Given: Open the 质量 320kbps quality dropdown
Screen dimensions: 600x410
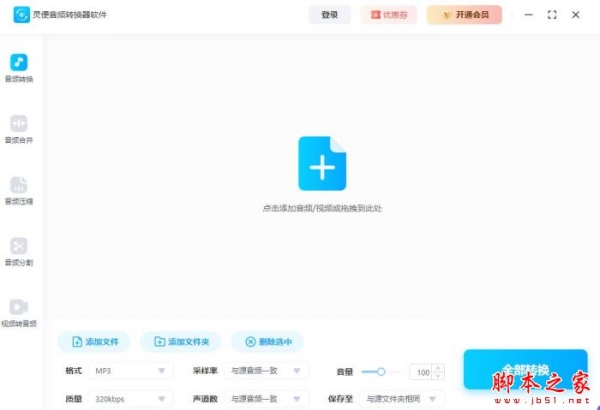Looking at the screenshot, I should coord(130,399).
